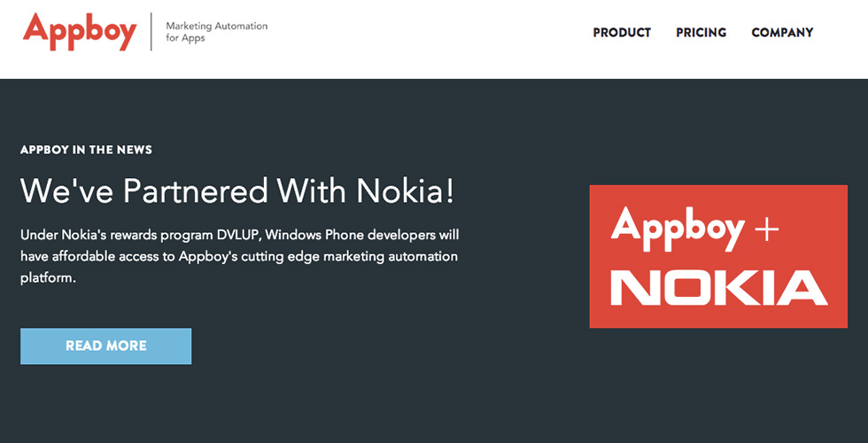This screenshot has height=443, width=868.
Task: Click the READ MORE button
Action: click(105, 346)
